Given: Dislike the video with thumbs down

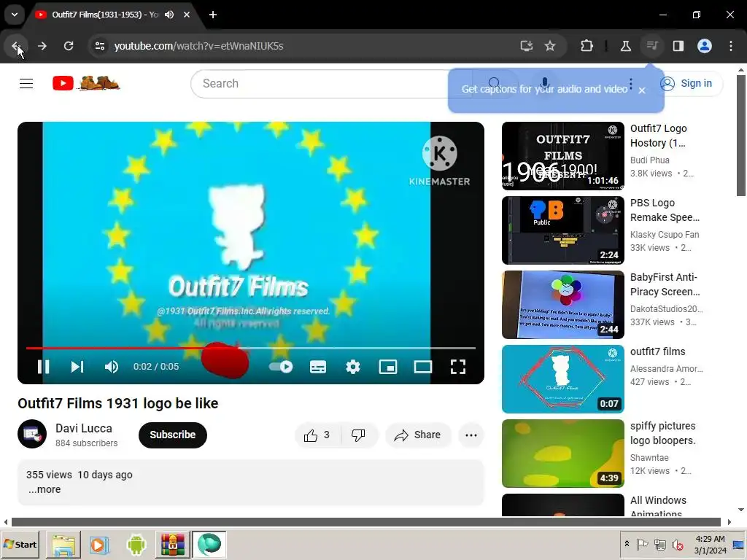Looking at the screenshot, I should click(x=358, y=435).
